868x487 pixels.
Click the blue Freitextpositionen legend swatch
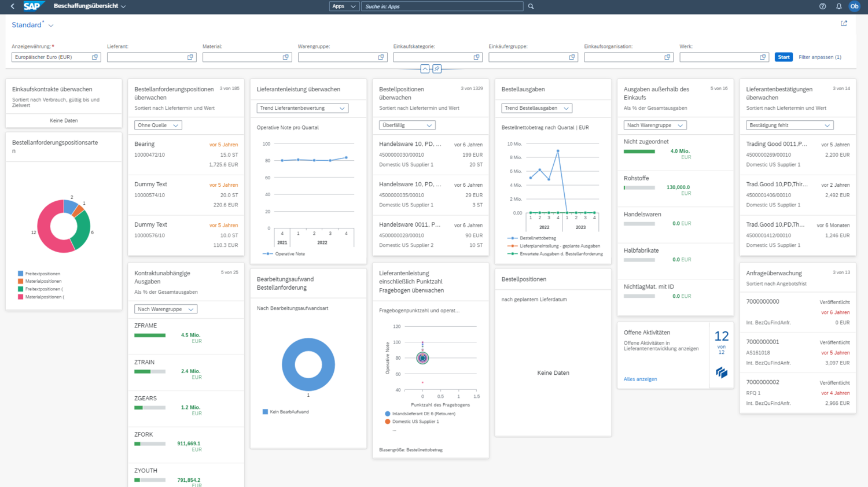[21, 274]
